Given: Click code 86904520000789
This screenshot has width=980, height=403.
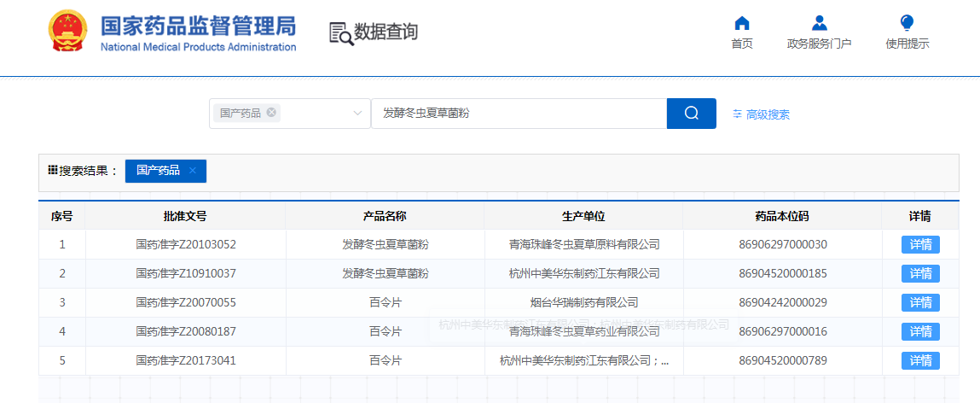Looking at the screenshot, I should [x=782, y=360].
